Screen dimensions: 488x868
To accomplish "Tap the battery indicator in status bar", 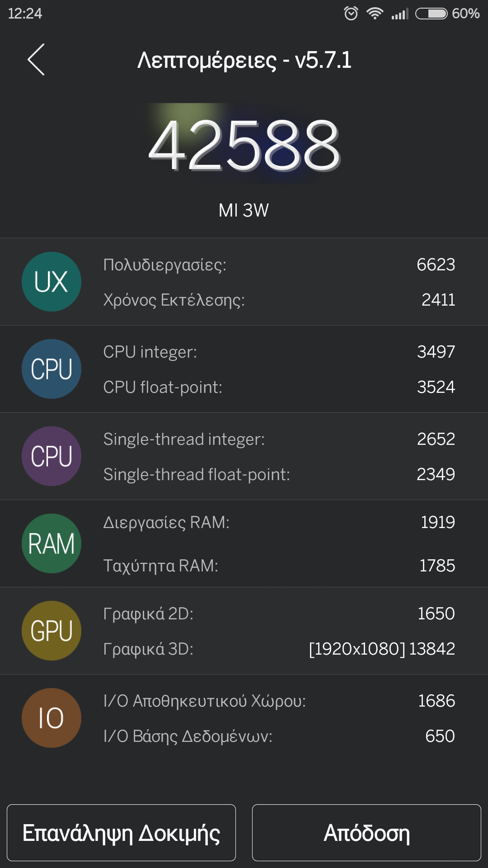I will (431, 14).
